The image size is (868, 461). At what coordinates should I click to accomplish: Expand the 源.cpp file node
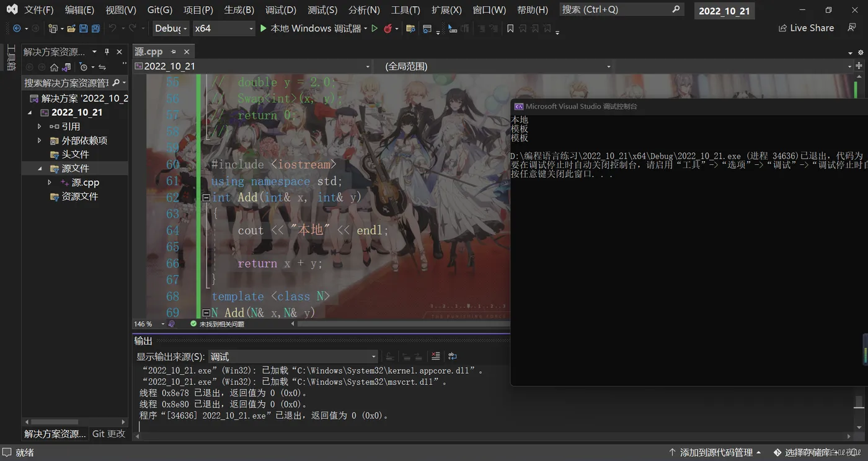coord(50,183)
